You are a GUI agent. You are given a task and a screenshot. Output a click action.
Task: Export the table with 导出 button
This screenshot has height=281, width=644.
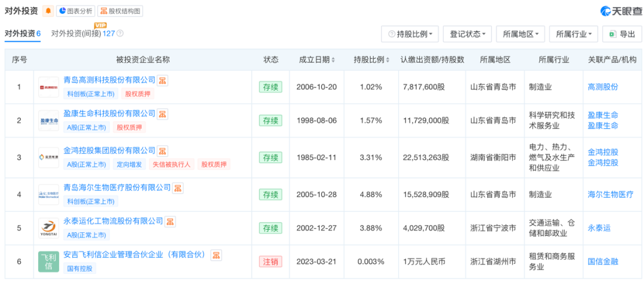[622, 34]
